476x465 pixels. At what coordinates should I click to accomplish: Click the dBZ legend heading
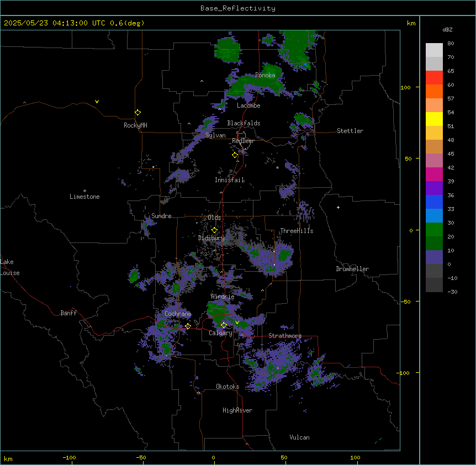coord(447,30)
